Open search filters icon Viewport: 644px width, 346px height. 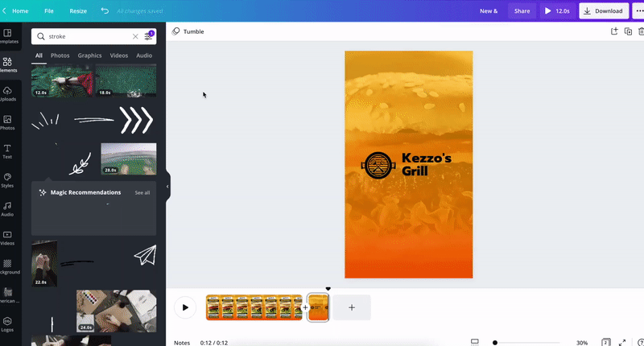point(149,36)
